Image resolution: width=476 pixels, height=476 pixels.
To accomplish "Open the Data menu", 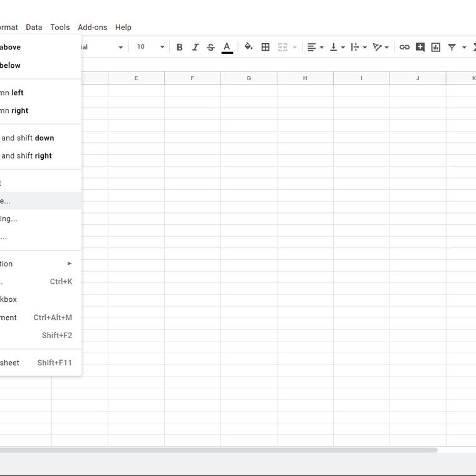I will pyautogui.click(x=34, y=27).
